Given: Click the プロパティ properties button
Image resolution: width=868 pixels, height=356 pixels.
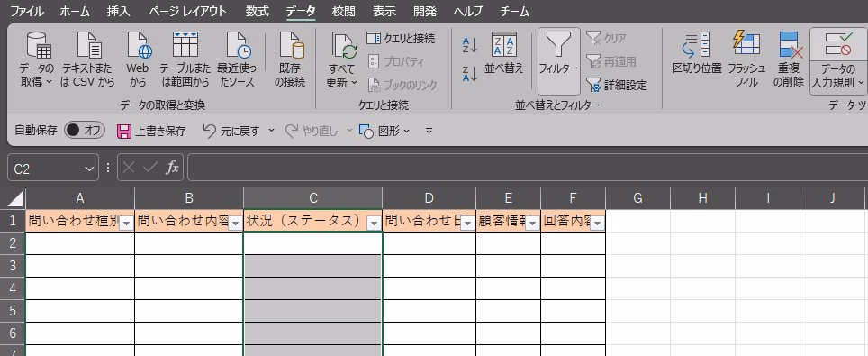Looking at the screenshot, I should (x=396, y=61).
